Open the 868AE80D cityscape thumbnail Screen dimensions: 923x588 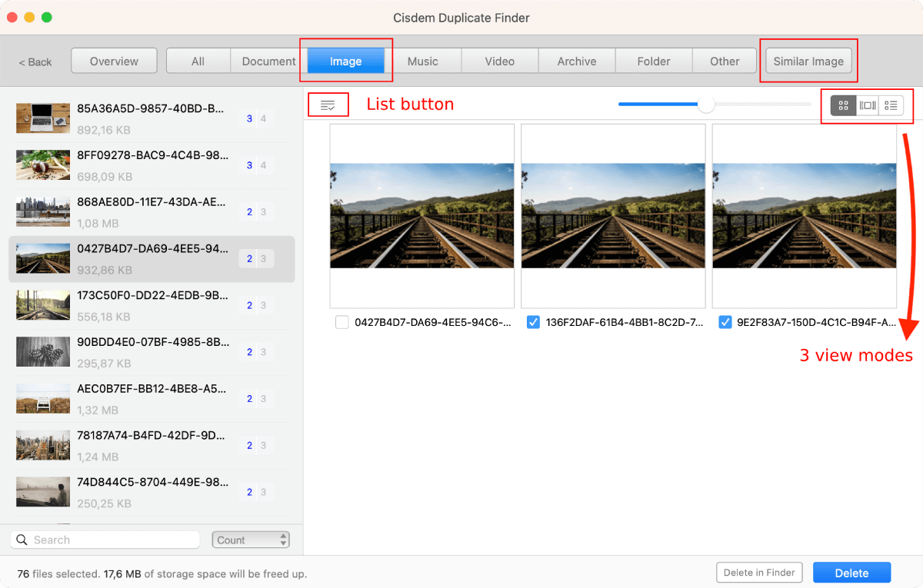[42, 211]
